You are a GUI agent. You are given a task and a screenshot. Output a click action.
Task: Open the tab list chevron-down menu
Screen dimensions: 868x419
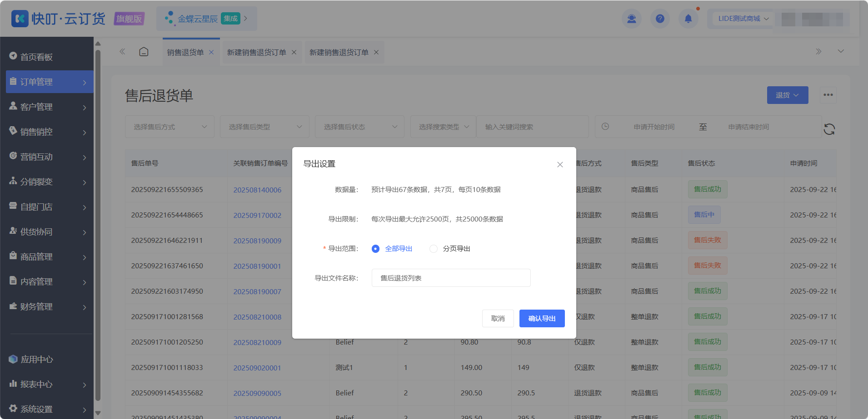click(x=841, y=51)
